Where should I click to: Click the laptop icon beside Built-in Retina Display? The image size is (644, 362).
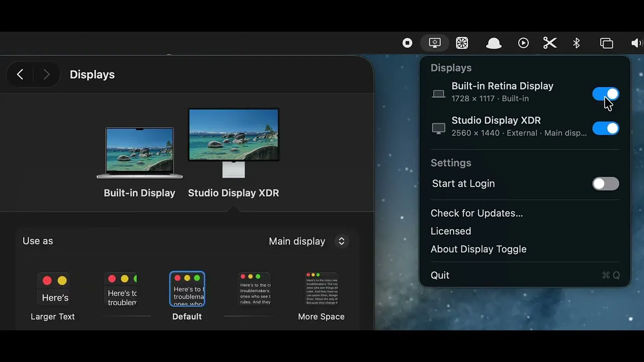pyautogui.click(x=439, y=94)
